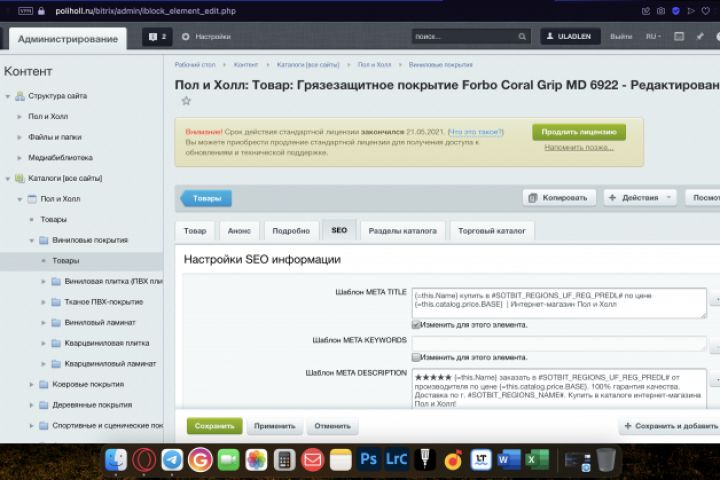Expand the Медиабиблиотека tree arrow

(19, 158)
